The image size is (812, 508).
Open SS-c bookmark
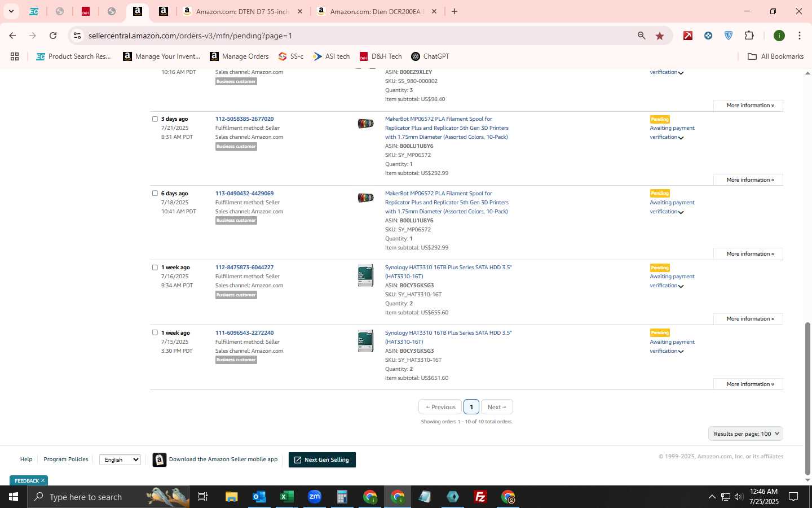pos(291,56)
